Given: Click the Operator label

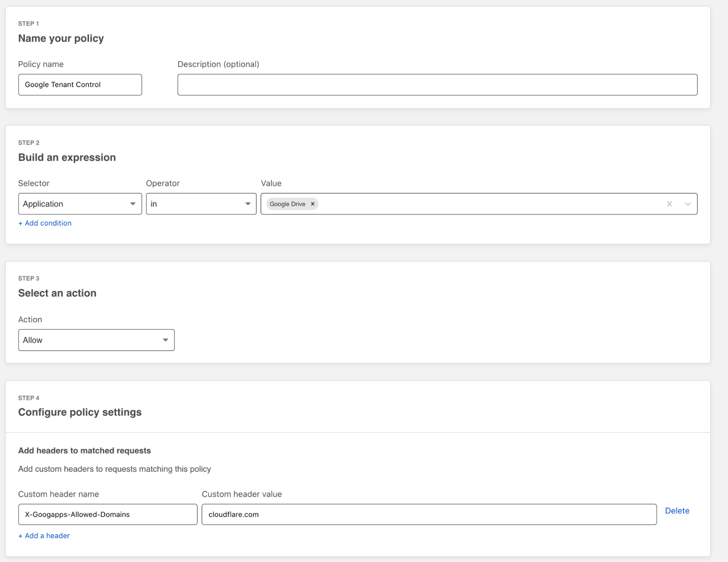Looking at the screenshot, I should click(163, 183).
